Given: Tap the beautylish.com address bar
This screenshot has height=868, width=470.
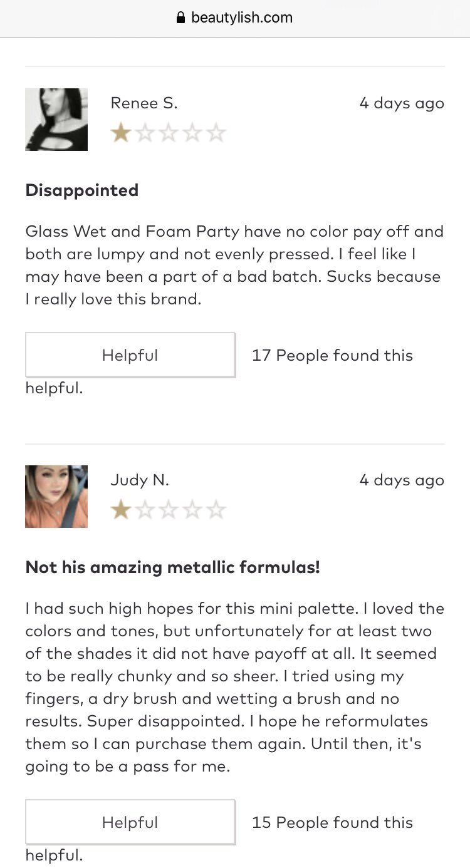Looking at the screenshot, I should click(x=235, y=18).
